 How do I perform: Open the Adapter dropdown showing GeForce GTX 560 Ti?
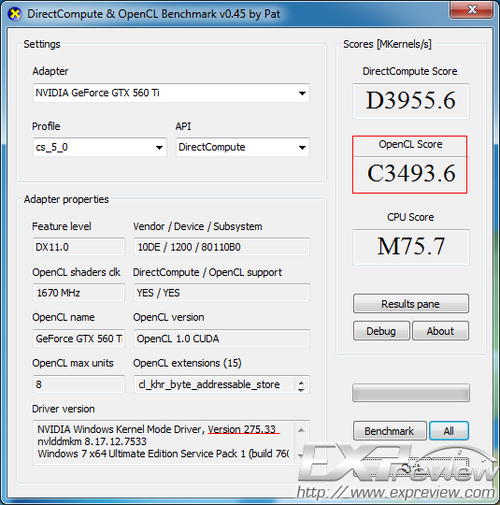(x=171, y=93)
